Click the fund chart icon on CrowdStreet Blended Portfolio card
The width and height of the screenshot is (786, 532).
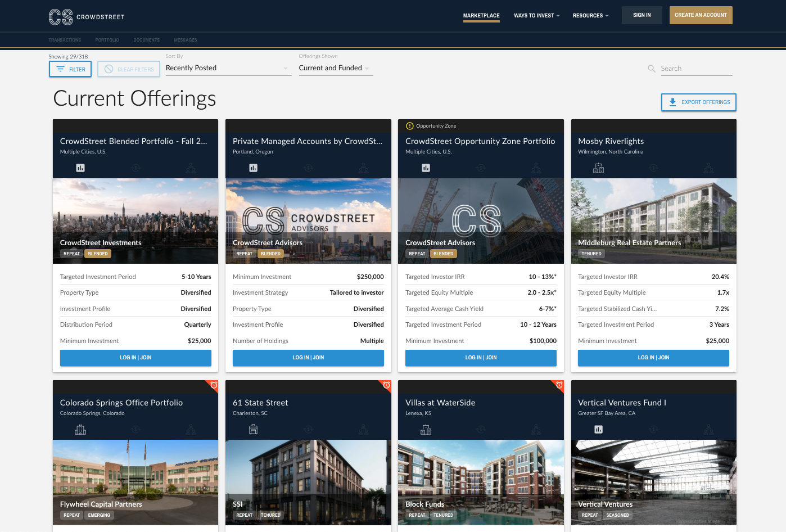(80, 168)
